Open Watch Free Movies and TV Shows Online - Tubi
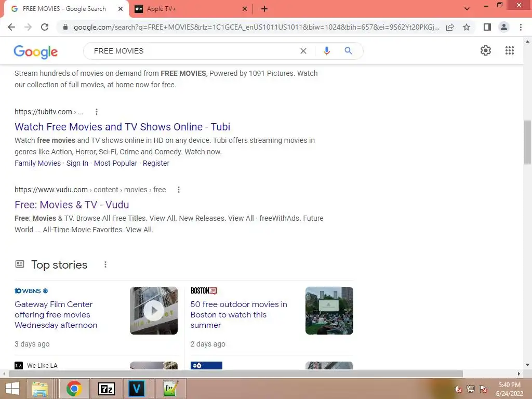532x399 pixels. click(x=122, y=127)
